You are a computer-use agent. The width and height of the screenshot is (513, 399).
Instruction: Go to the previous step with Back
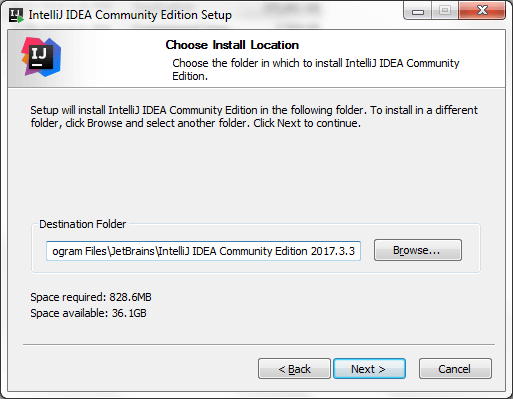click(294, 369)
